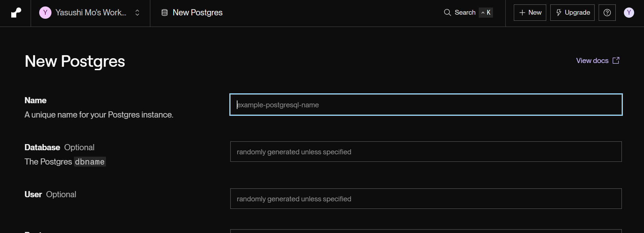
Task: Click the database icon in the breadcrumb
Action: 164,13
